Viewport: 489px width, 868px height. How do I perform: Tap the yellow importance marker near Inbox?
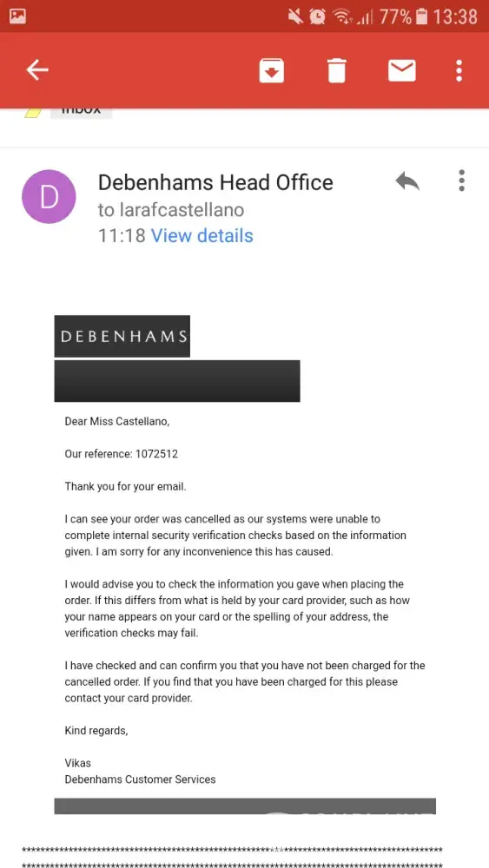(x=33, y=113)
